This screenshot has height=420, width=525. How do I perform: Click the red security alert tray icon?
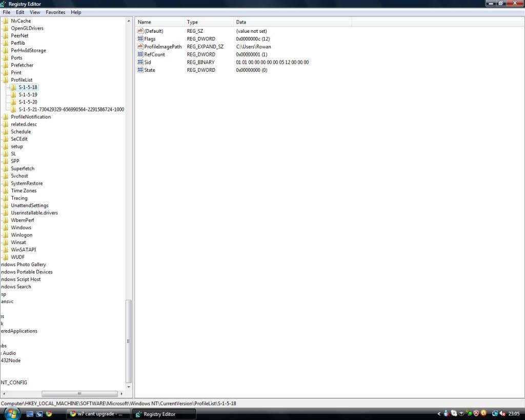tap(476, 414)
